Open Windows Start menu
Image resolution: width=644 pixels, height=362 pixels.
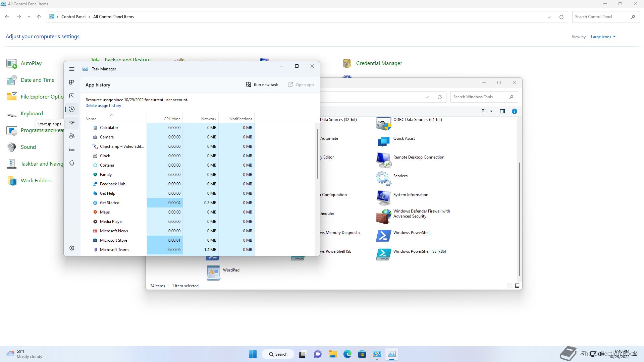[x=253, y=354]
